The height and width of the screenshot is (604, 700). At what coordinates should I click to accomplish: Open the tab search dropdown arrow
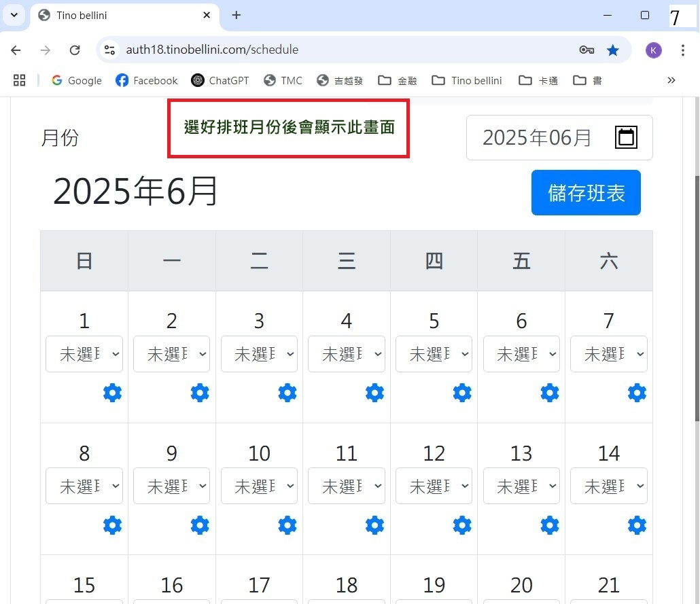[14, 15]
